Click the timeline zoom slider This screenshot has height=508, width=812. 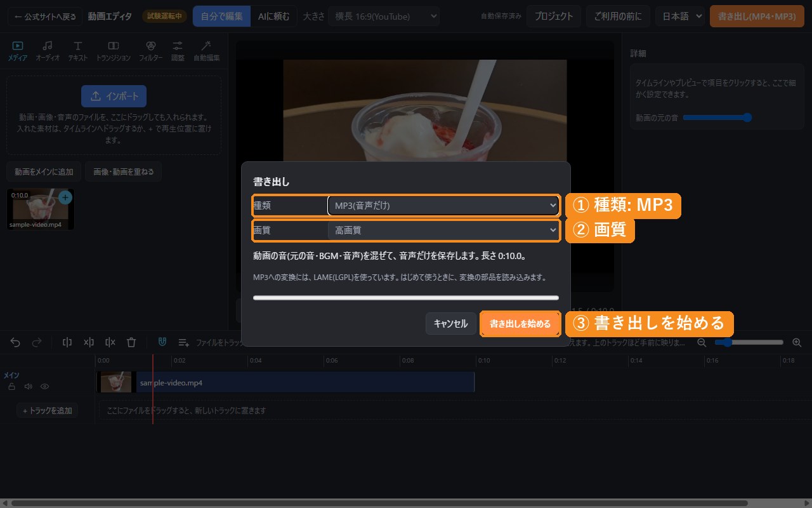click(749, 342)
